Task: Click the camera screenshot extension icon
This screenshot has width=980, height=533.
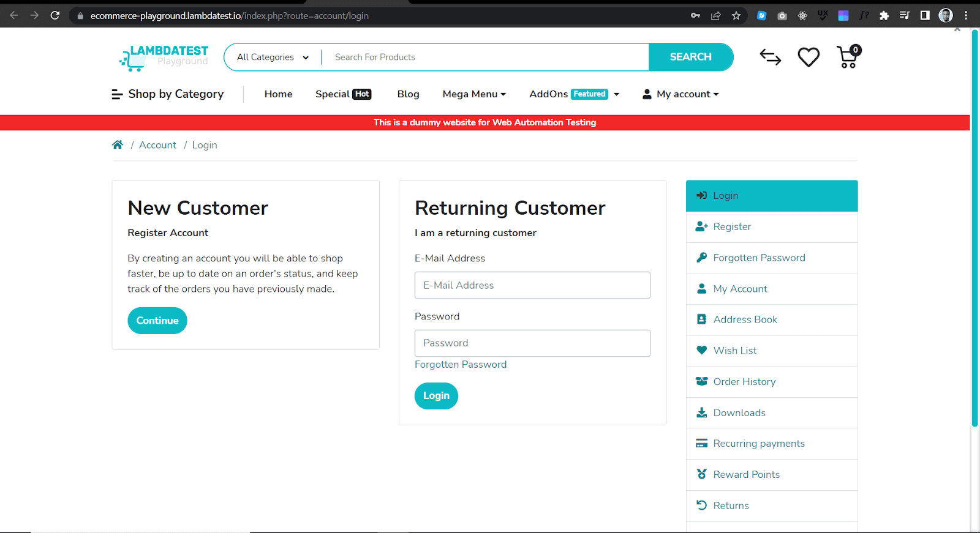Action: point(782,16)
